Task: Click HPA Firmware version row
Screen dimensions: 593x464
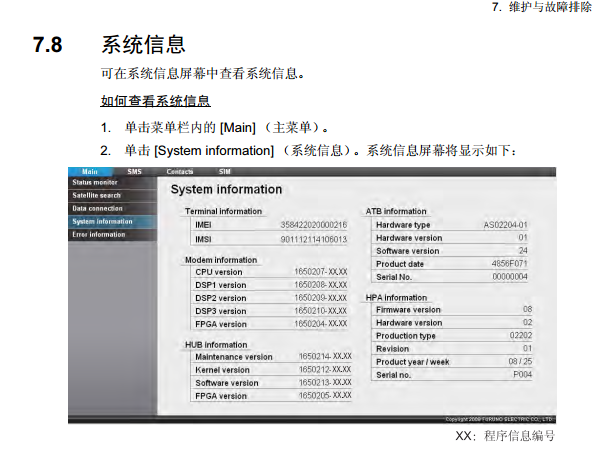Action: click(452, 310)
